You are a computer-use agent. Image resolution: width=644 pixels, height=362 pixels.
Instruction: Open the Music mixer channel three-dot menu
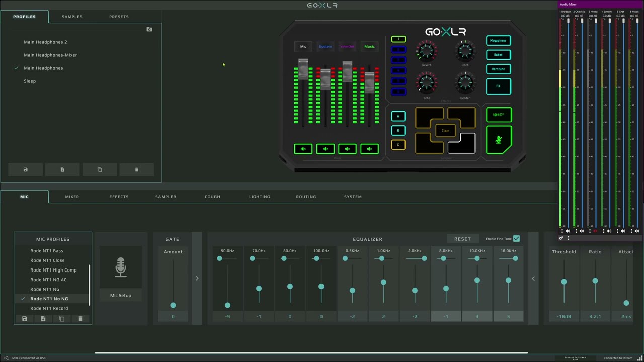point(631,231)
